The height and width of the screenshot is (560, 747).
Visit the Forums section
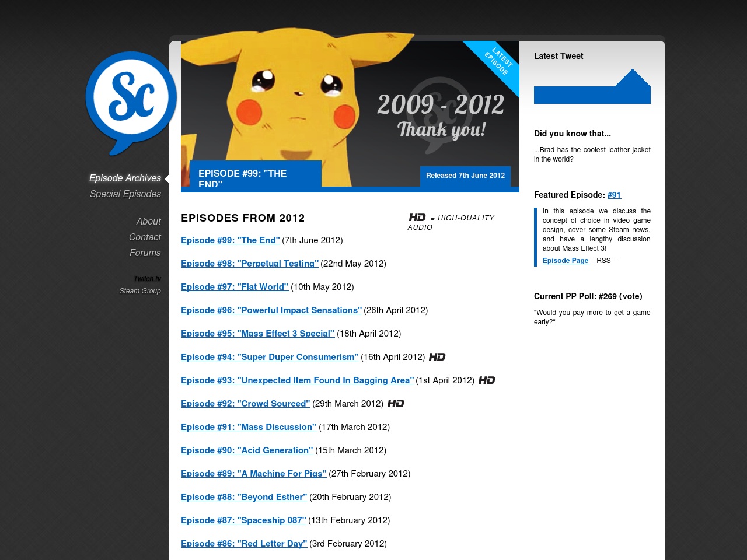145,253
